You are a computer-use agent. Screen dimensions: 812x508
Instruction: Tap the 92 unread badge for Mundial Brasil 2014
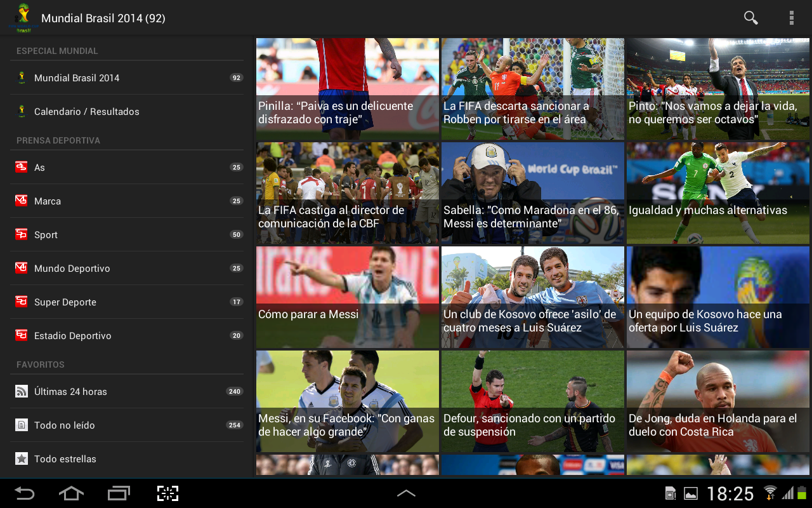pyautogui.click(x=237, y=78)
